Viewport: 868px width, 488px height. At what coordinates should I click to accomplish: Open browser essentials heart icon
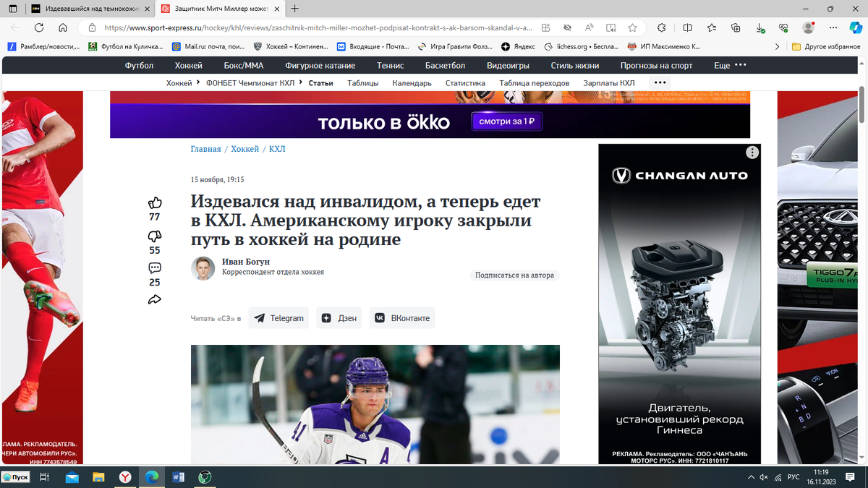click(x=784, y=27)
